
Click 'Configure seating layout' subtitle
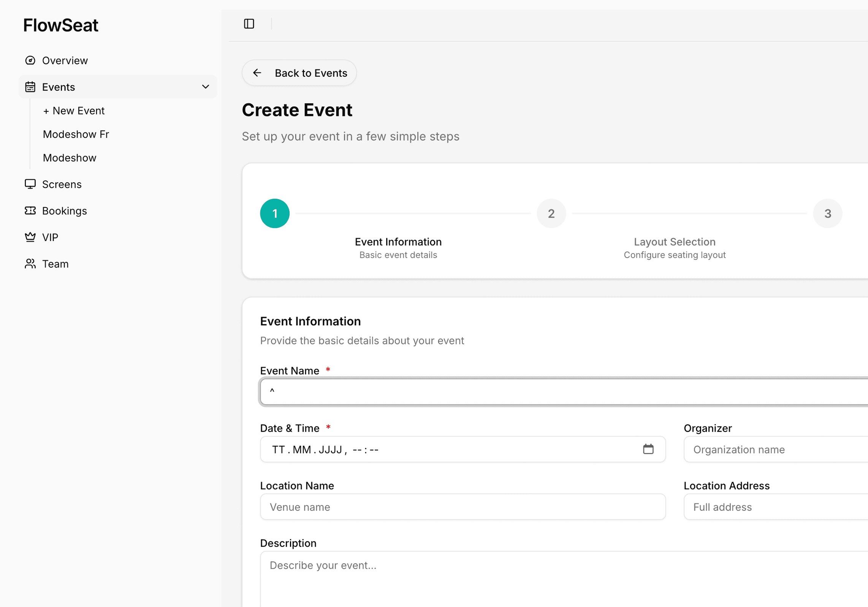click(x=675, y=255)
